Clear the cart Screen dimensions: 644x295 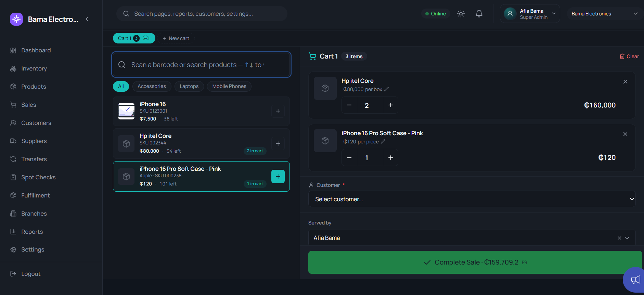[629, 56]
